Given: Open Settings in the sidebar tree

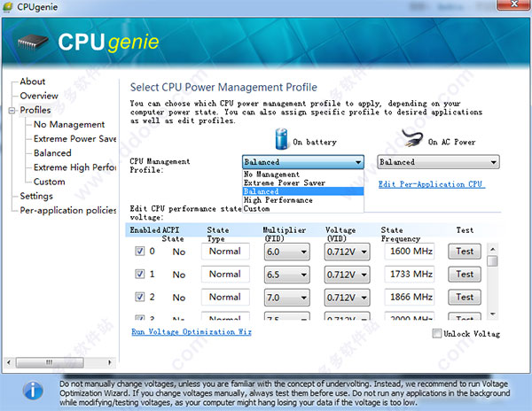Looking at the screenshot, I should click(x=36, y=196).
